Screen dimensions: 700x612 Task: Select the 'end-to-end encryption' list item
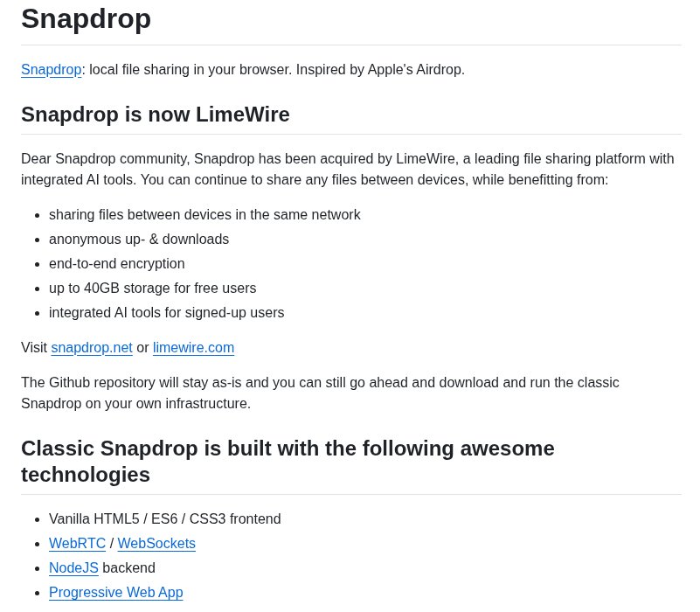coord(117,263)
